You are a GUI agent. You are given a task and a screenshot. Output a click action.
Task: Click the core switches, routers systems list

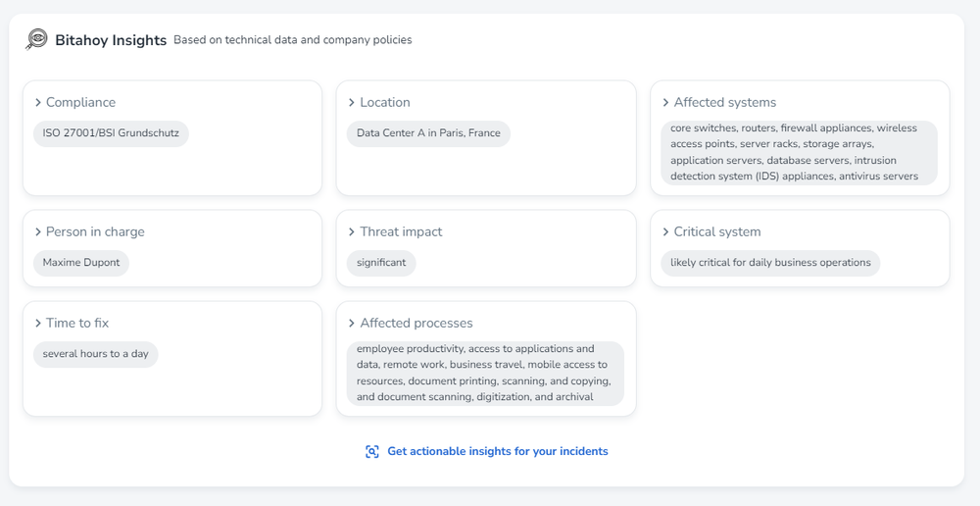[799, 153]
